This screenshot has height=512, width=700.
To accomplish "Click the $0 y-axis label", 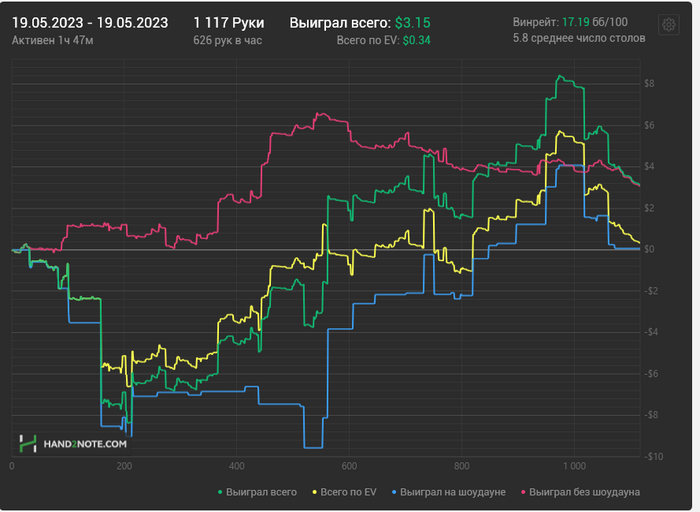I will [x=649, y=249].
